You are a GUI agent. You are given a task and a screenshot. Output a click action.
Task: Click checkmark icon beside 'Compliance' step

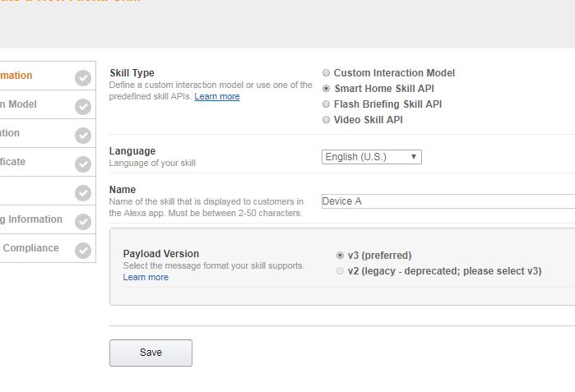[x=83, y=251]
